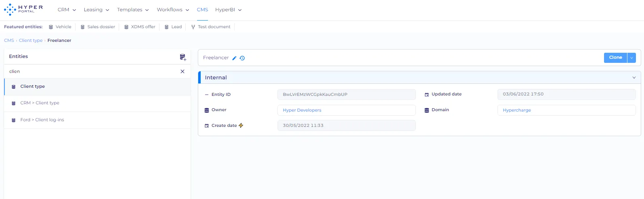Click the Vehicle database icon
644x199 pixels.
coord(51,27)
